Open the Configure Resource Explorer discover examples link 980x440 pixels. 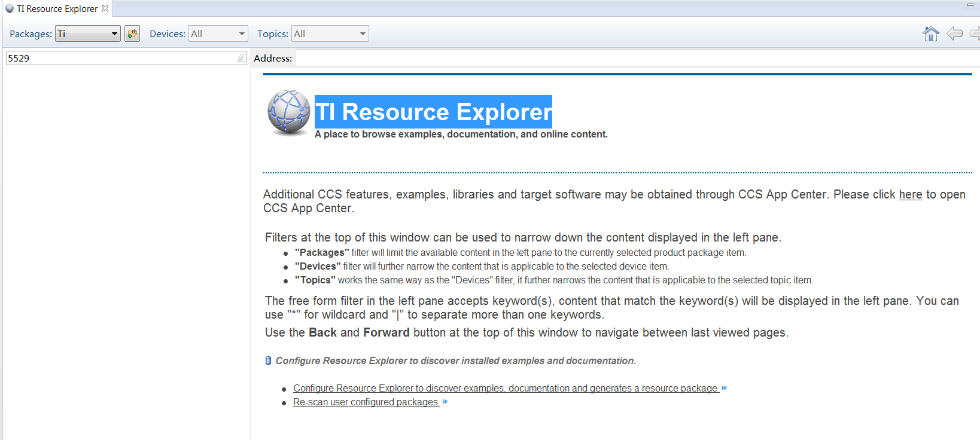coord(506,388)
